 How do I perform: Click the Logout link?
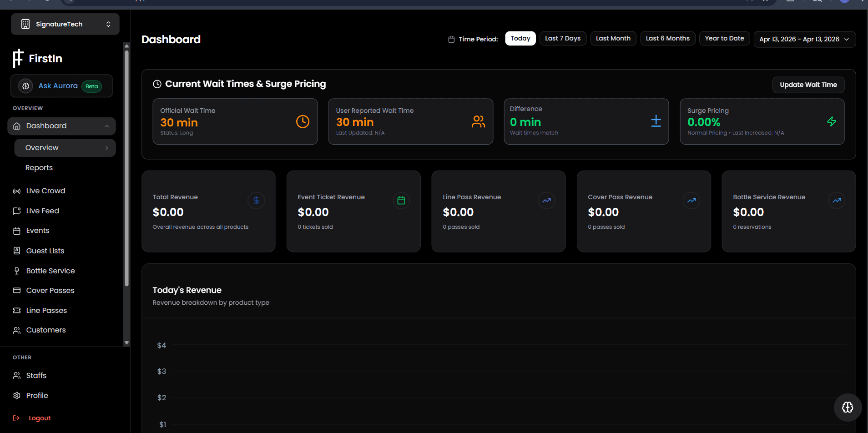click(x=40, y=418)
